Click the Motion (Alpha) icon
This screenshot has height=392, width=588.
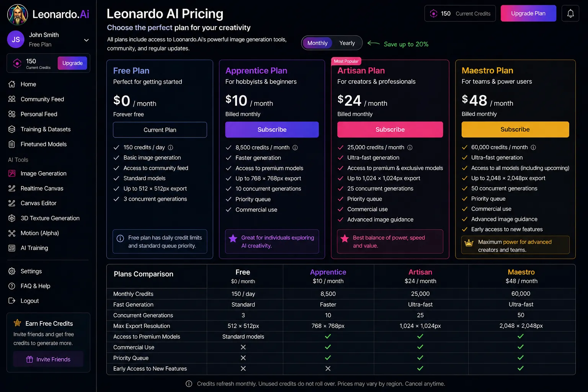(12, 233)
